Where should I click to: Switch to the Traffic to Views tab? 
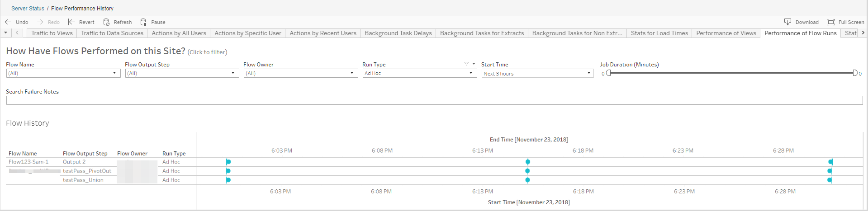tap(52, 33)
